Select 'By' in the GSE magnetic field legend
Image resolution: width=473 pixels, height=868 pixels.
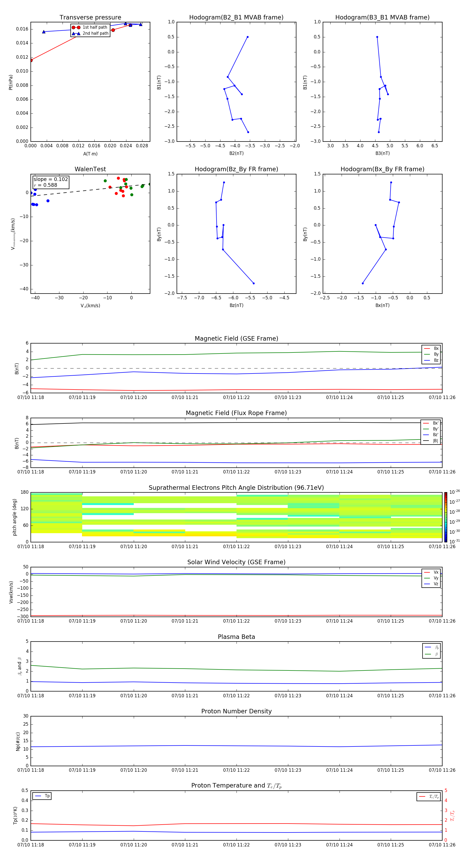coord(431,355)
